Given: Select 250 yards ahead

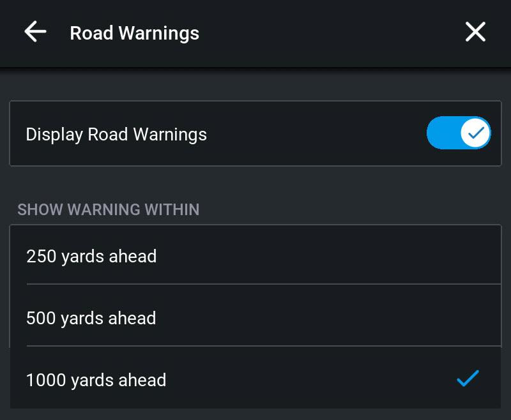Looking at the screenshot, I should pos(91,256).
